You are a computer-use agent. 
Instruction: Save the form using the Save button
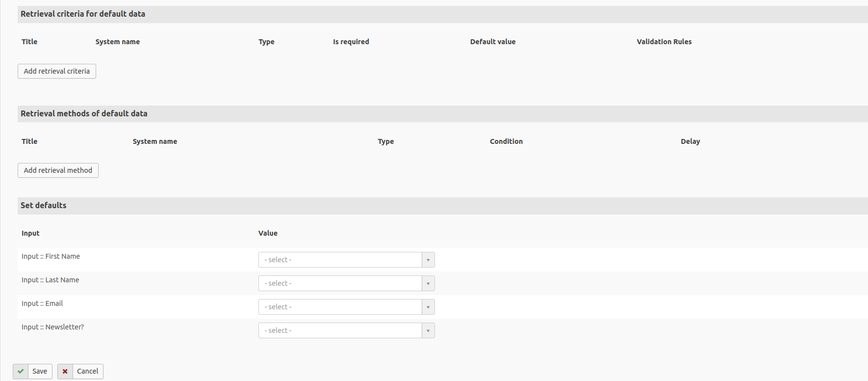pos(40,371)
